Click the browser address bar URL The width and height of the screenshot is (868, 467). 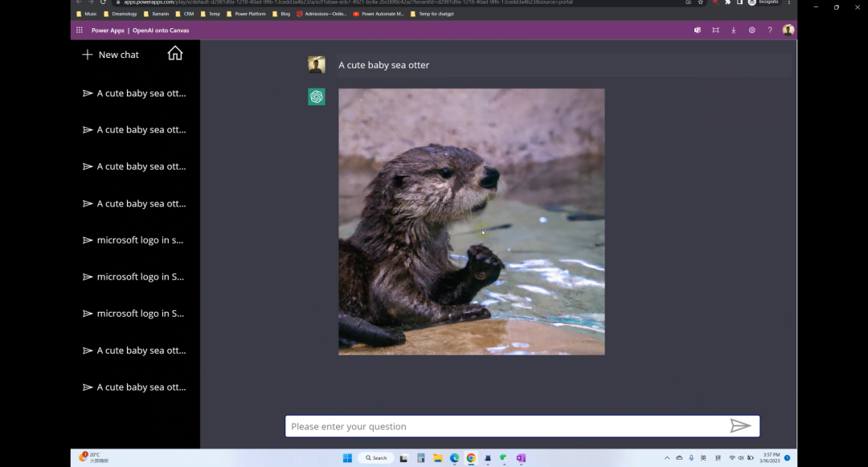348,2
